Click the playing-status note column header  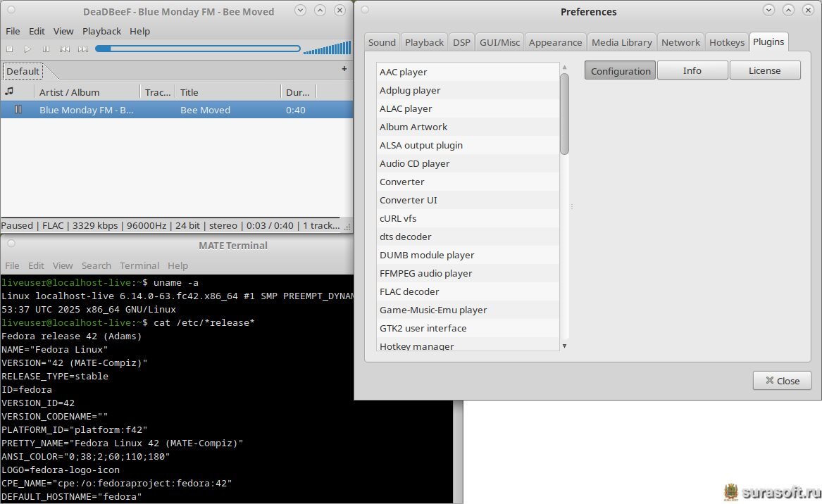(9, 92)
